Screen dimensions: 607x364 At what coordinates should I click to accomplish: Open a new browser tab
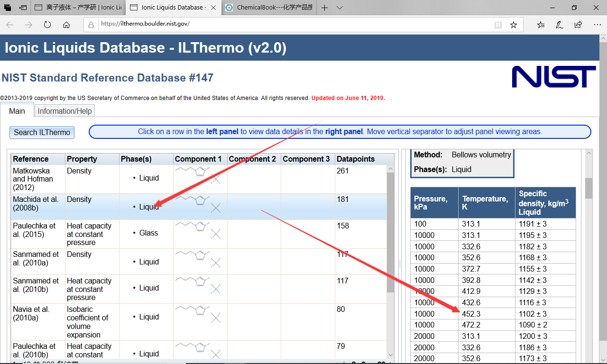(324, 8)
